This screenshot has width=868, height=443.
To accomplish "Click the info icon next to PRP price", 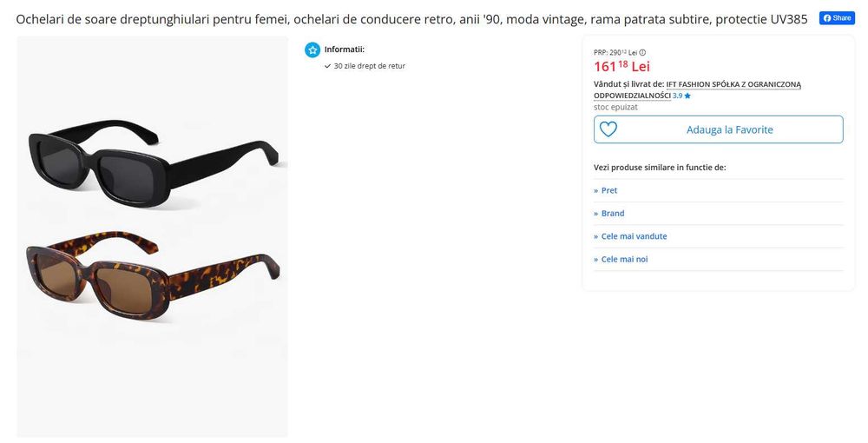I will click(642, 52).
